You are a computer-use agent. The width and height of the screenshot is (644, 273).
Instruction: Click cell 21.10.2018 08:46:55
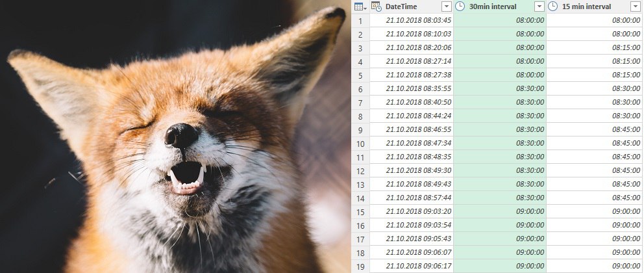point(412,129)
